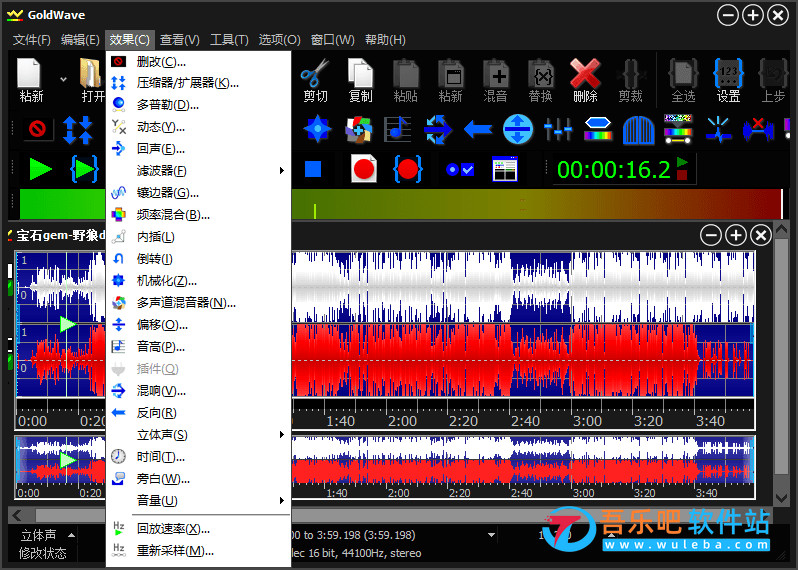Click the offset effect toolbar icon
Image resolution: width=798 pixels, height=570 pixels.
[x=518, y=129]
